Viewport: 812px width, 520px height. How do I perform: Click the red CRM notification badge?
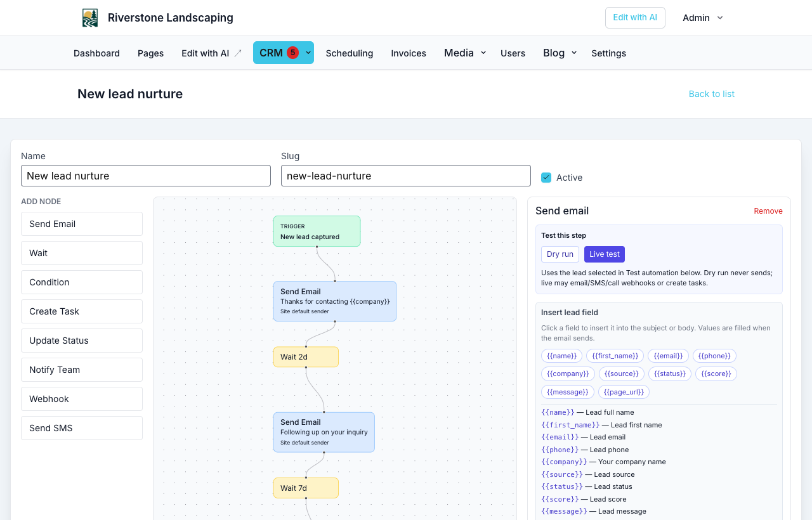coord(292,53)
